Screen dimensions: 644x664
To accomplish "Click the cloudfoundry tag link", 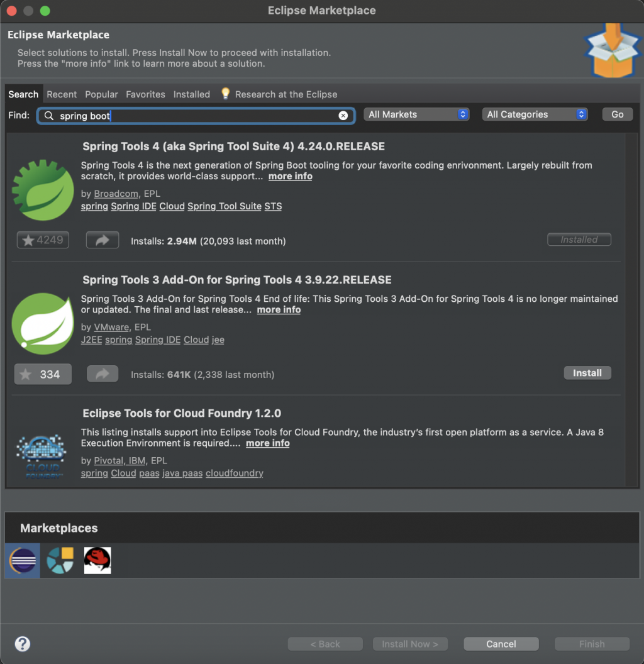I will click(x=235, y=473).
